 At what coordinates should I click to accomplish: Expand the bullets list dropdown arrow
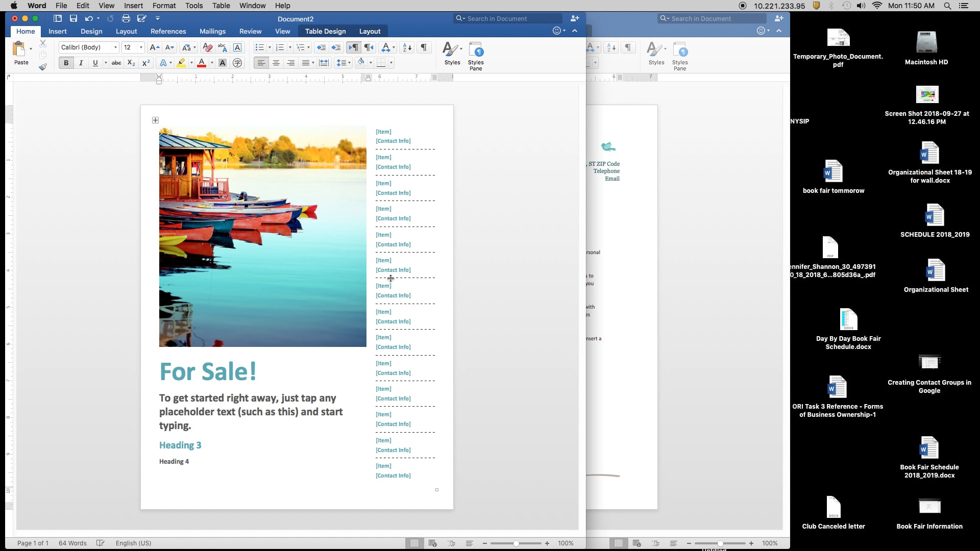pyautogui.click(x=269, y=47)
